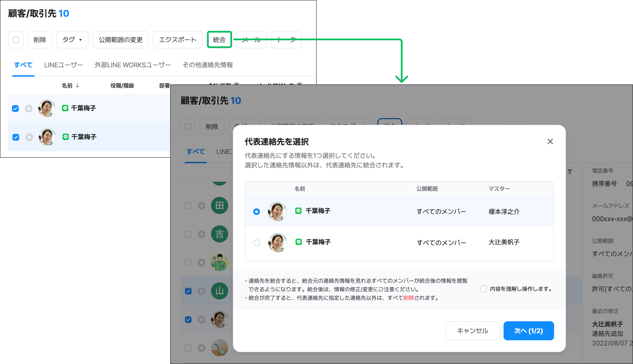The width and height of the screenshot is (633, 364).
Task: Click the キャンセル button
Action: click(472, 331)
